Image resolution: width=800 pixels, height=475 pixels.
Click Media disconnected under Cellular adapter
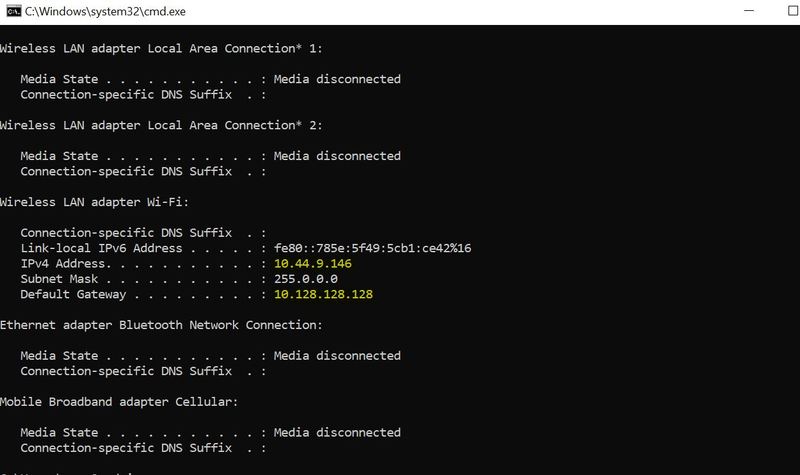coord(337,433)
